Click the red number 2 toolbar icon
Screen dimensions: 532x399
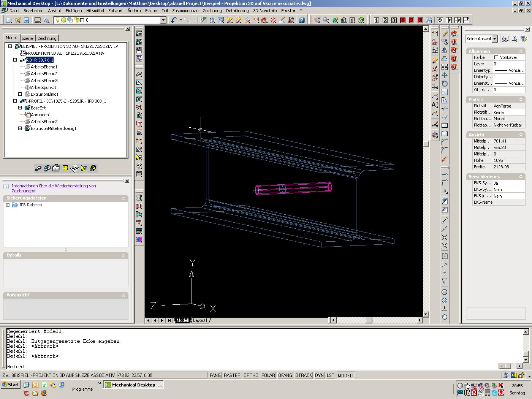tap(412, 20)
